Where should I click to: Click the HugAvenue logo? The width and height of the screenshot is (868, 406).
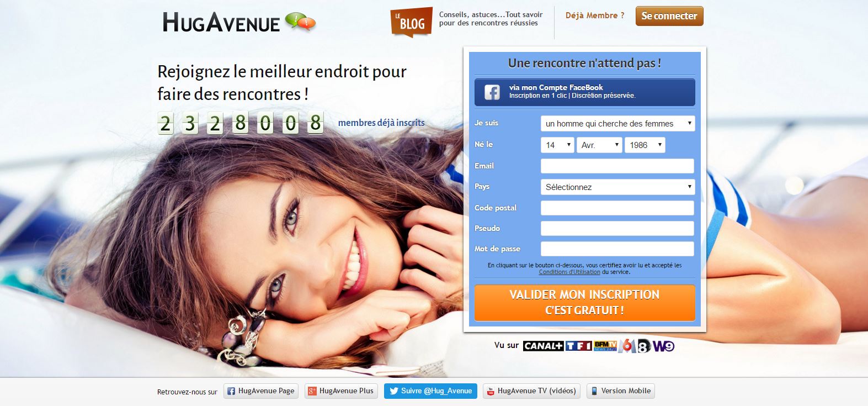[x=239, y=22]
